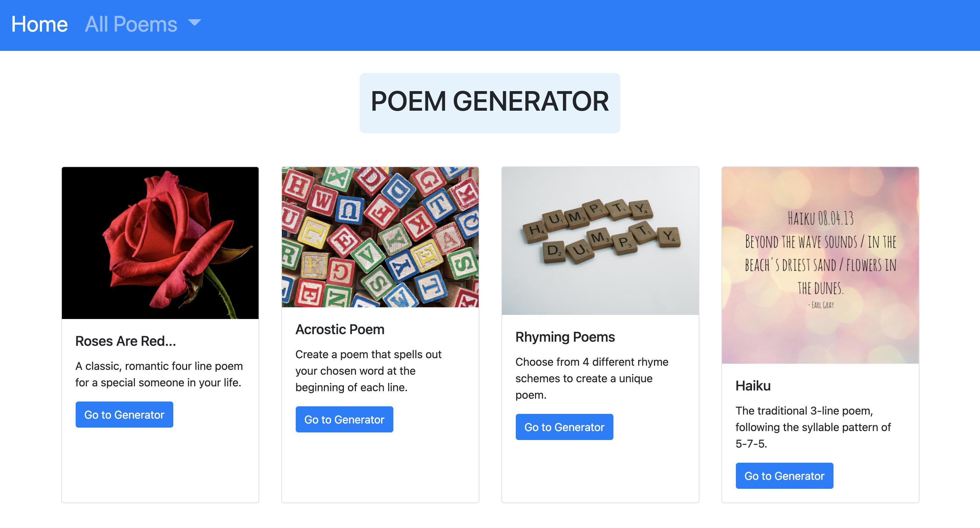980x528 pixels.
Task: Click the Haiku heading
Action: 752,386
